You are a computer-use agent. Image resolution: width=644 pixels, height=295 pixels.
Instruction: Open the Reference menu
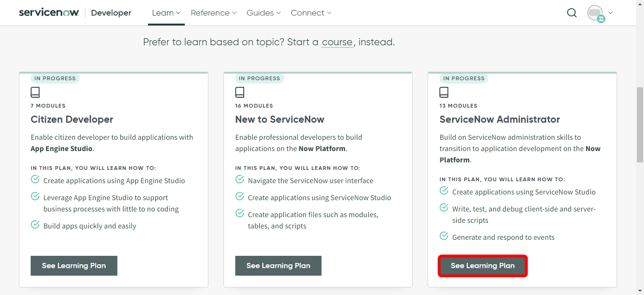click(214, 13)
